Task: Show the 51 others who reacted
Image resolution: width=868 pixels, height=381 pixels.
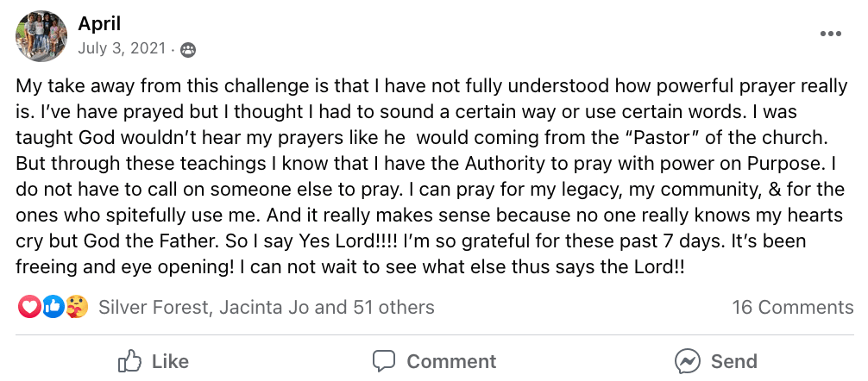Action: 393,307
